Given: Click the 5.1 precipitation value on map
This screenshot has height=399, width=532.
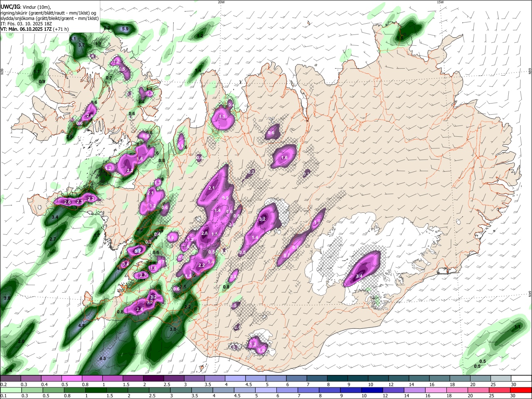Looking at the screenshot, I should pos(73,39).
